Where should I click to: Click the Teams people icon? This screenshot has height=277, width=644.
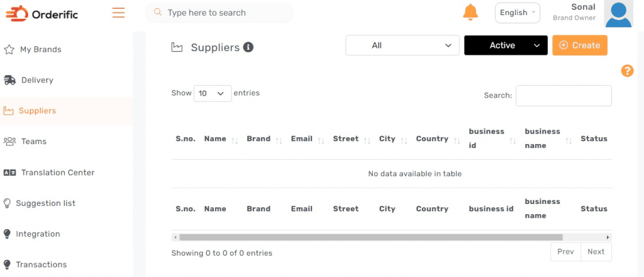point(9,142)
